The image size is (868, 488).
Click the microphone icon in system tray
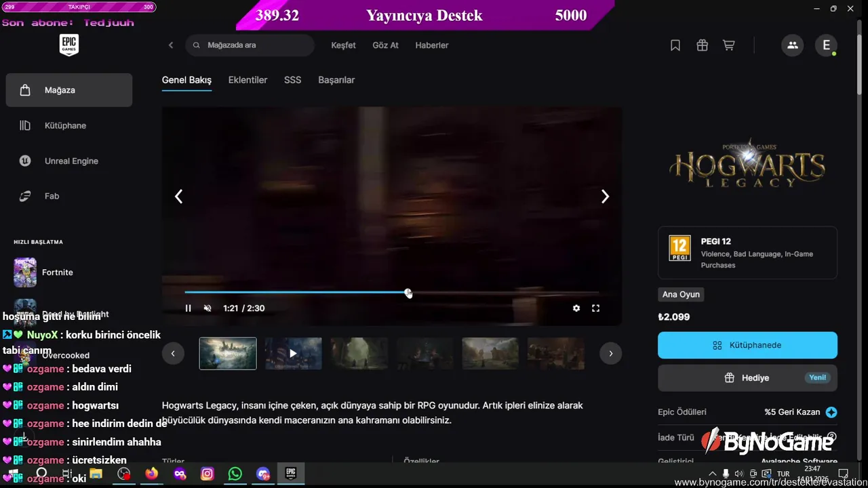pos(726,474)
